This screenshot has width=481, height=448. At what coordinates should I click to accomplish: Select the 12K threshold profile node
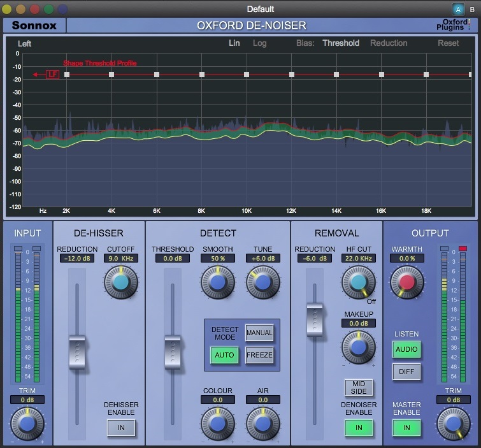coord(292,75)
